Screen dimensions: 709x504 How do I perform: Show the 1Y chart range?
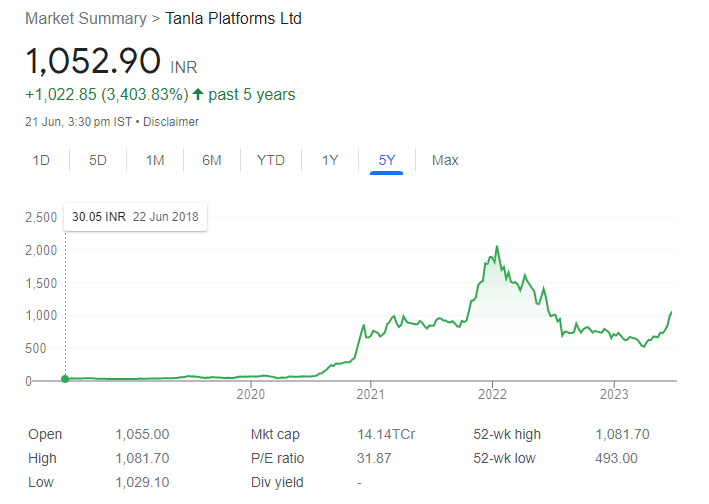point(330,160)
